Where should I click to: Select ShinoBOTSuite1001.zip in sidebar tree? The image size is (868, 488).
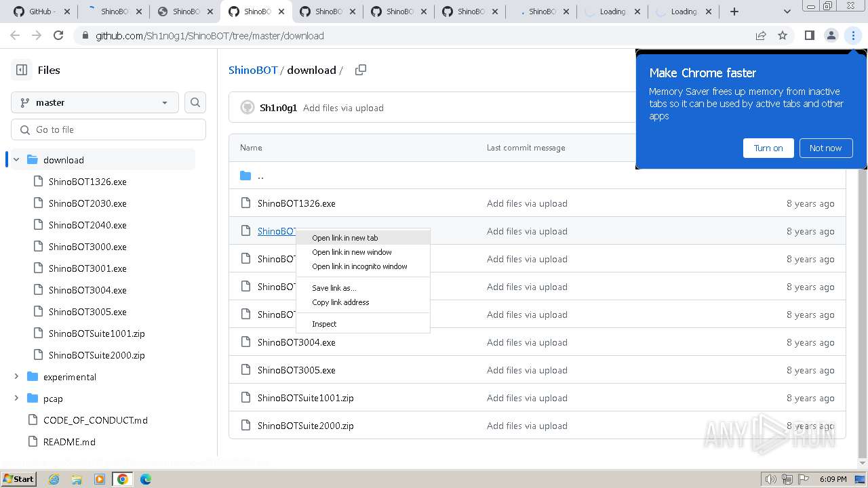[97, 333]
